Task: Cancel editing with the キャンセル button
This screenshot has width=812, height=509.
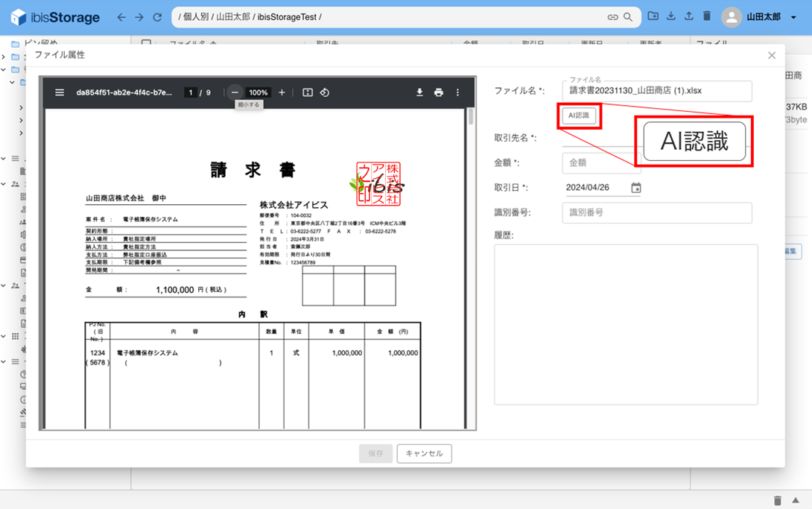Action: pyautogui.click(x=424, y=453)
